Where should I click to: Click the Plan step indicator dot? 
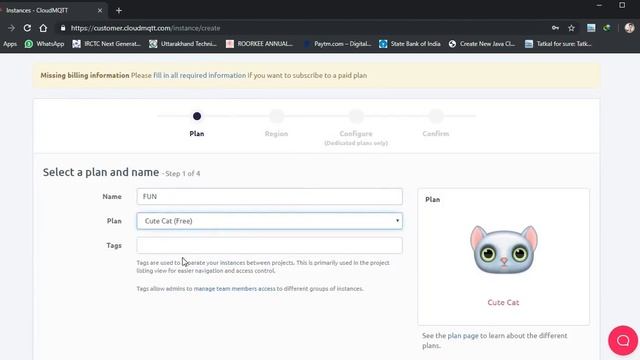[x=197, y=116]
